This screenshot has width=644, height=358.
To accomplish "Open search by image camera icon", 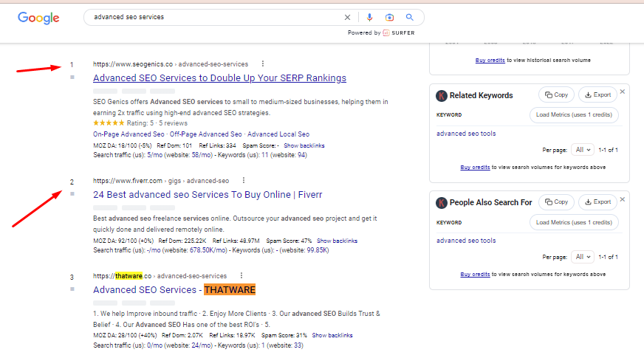I will click(389, 17).
